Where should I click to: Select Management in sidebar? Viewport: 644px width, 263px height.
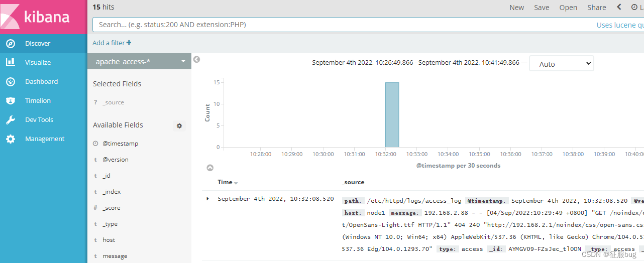coord(45,139)
